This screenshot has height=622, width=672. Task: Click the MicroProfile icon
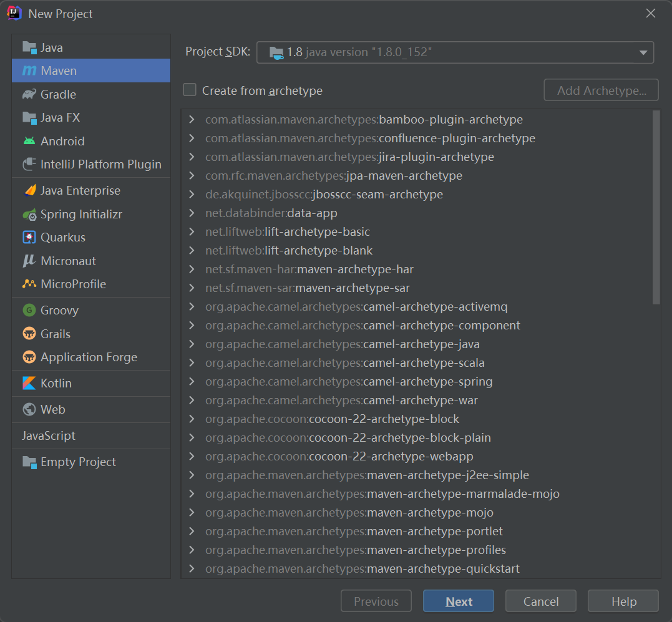(x=29, y=284)
